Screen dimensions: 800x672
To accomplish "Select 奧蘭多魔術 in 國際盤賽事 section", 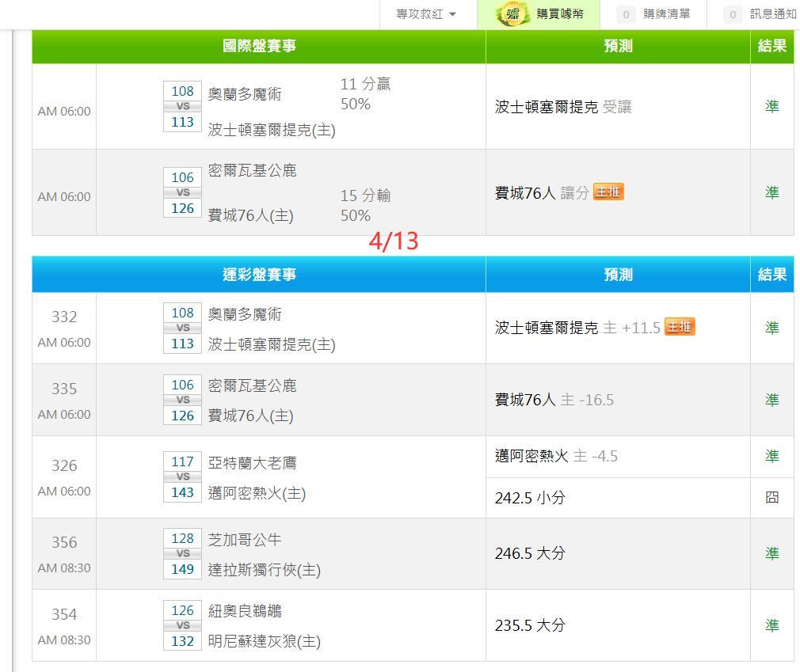I will (245, 94).
